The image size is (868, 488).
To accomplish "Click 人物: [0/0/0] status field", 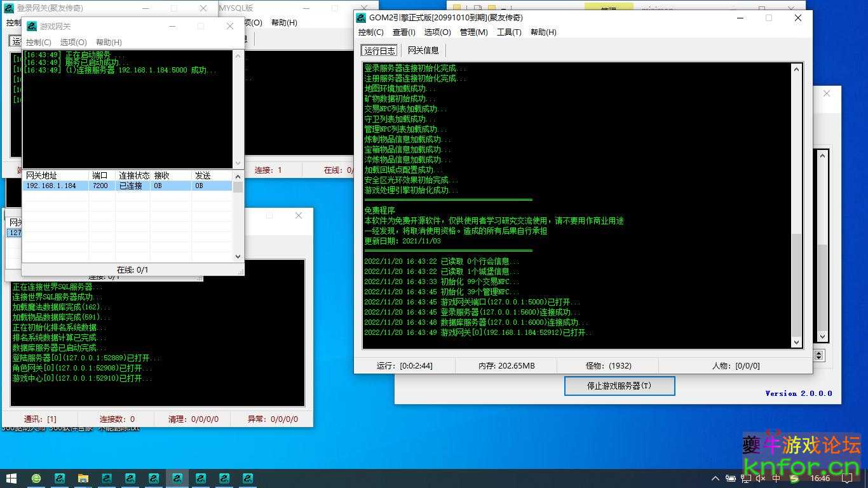I will click(x=736, y=365).
